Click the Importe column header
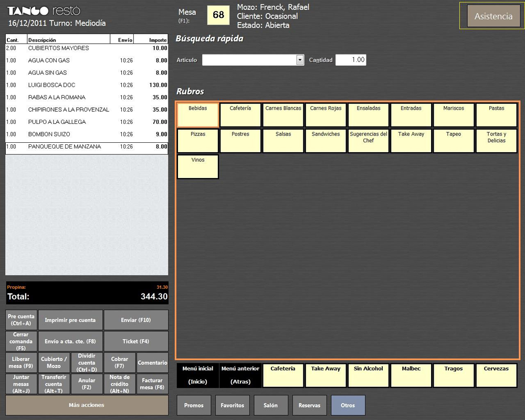This screenshot has width=525, height=420. tap(151, 39)
